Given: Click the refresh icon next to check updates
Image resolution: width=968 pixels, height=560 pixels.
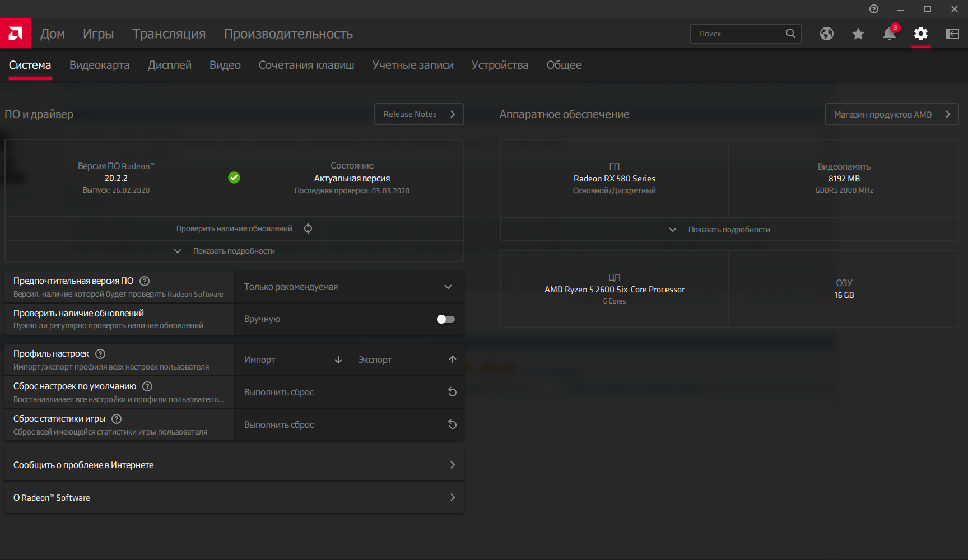Looking at the screenshot, I should [x=308, y=228].
